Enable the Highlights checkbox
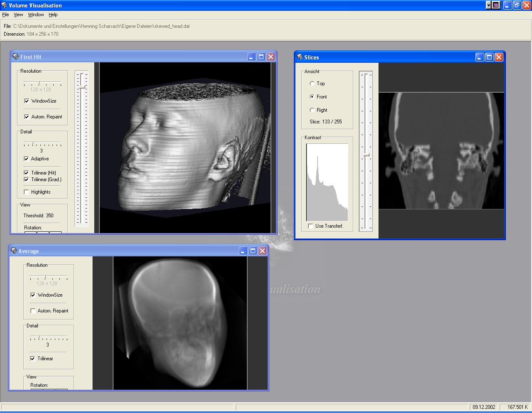Screen dimensions: 532x413 pos(27,192)
